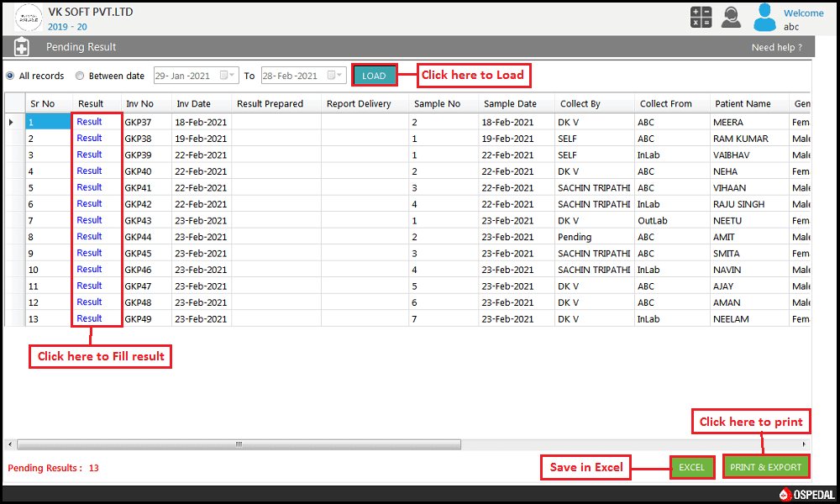Click the Pending collect-by cell for AMIT
Image resolution: width=840 pixels, height=504 pixels.
[x=595, y=237]
